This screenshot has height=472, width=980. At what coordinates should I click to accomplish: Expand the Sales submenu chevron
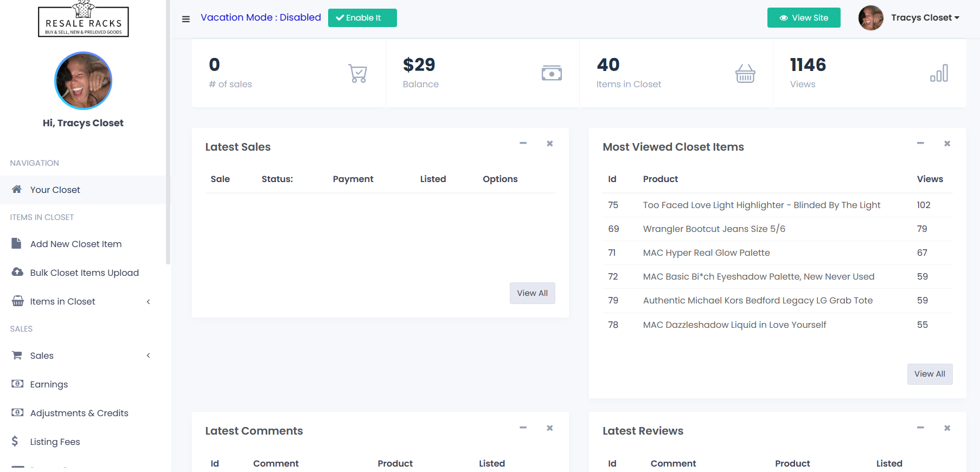[148, 355]
